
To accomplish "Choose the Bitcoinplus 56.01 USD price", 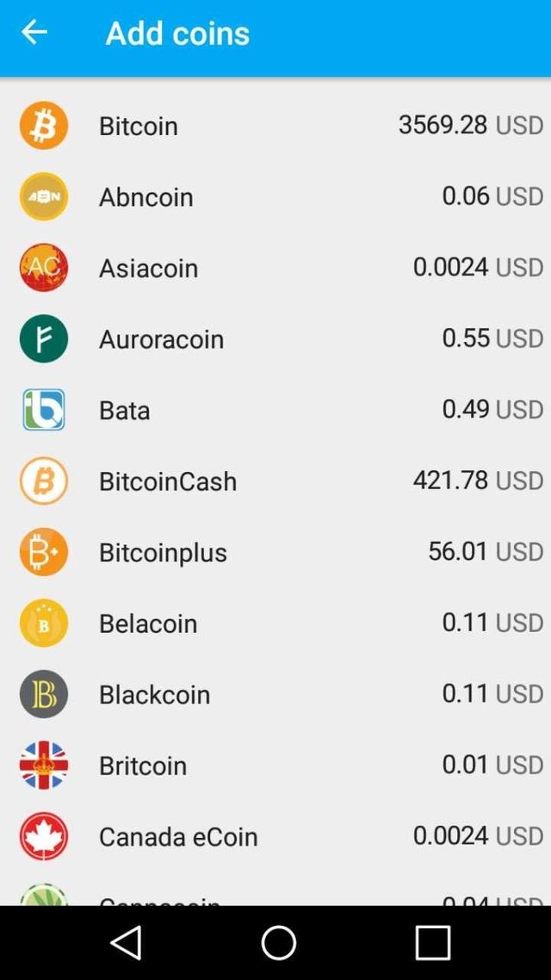I will click(485, 551).
